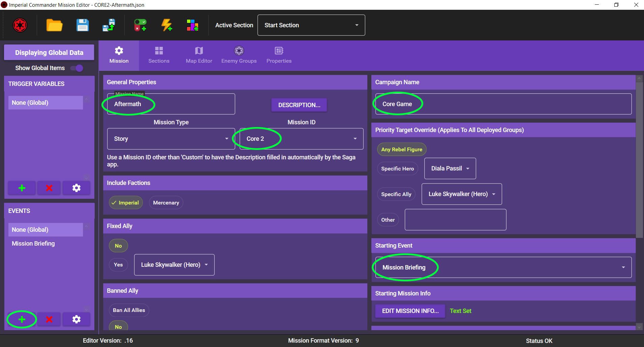Viewport: 644px width, 347px height.
Task: Click the Campaign Name input field
Action: 503,104
